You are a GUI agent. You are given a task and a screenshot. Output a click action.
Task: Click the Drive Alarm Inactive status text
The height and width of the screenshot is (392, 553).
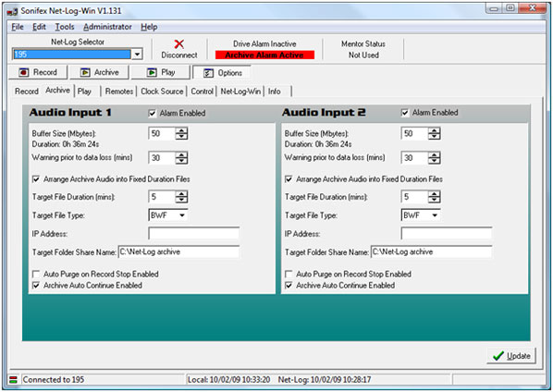264,44
